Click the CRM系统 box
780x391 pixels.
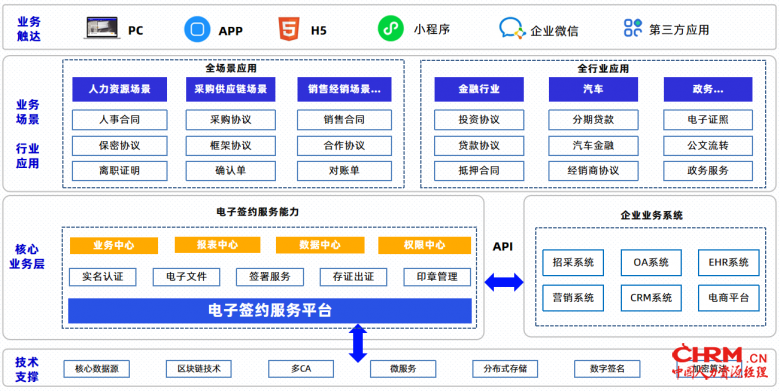click(x=651, y=297)
